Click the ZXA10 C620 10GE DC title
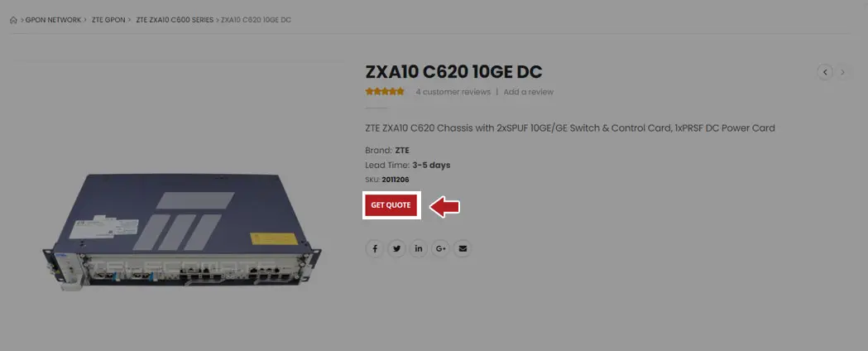Viewport: 868px width, 351px height. click(x=453, y=72)
